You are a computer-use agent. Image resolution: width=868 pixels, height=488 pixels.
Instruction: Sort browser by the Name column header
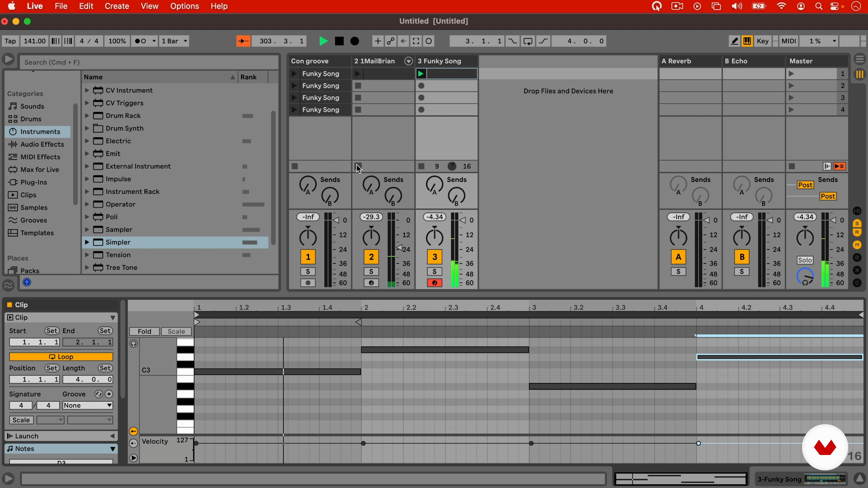[x=160, y=77]
